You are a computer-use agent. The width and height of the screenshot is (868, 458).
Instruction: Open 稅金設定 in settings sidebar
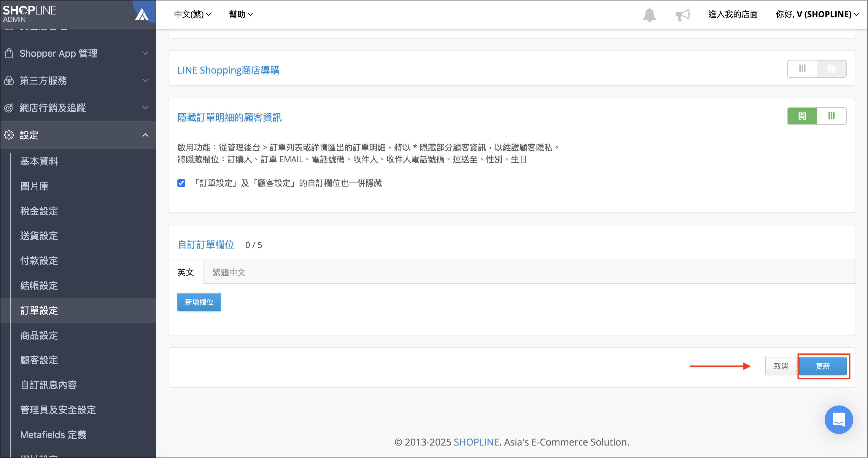(x=39, y=211)
